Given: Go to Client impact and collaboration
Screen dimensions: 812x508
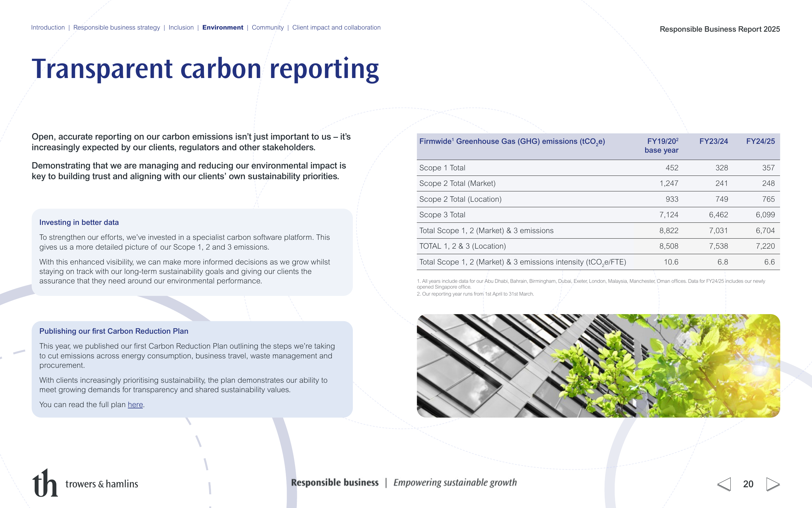Looking at the screenshot, I should (x=336, y=27).
